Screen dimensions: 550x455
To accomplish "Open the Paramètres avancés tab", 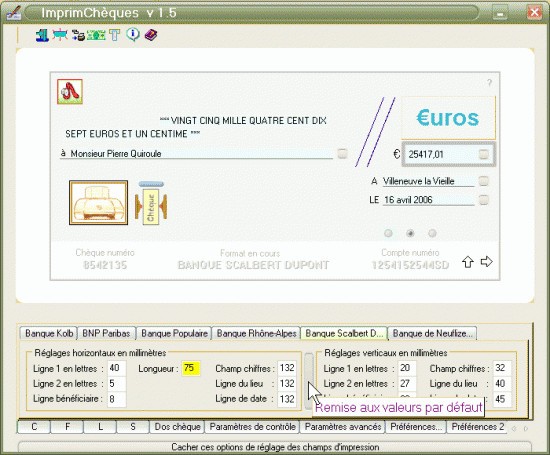I will click(343, 427).
